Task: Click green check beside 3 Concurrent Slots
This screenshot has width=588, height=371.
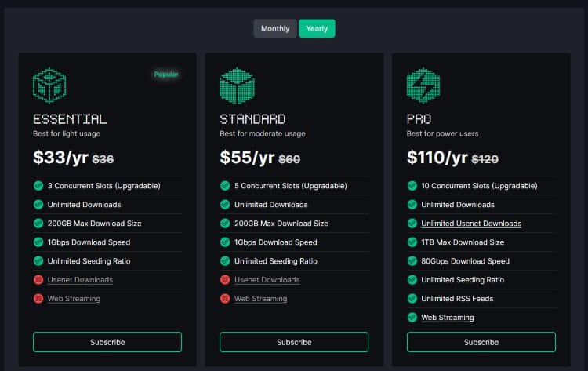Action: (x=38, y=186)
